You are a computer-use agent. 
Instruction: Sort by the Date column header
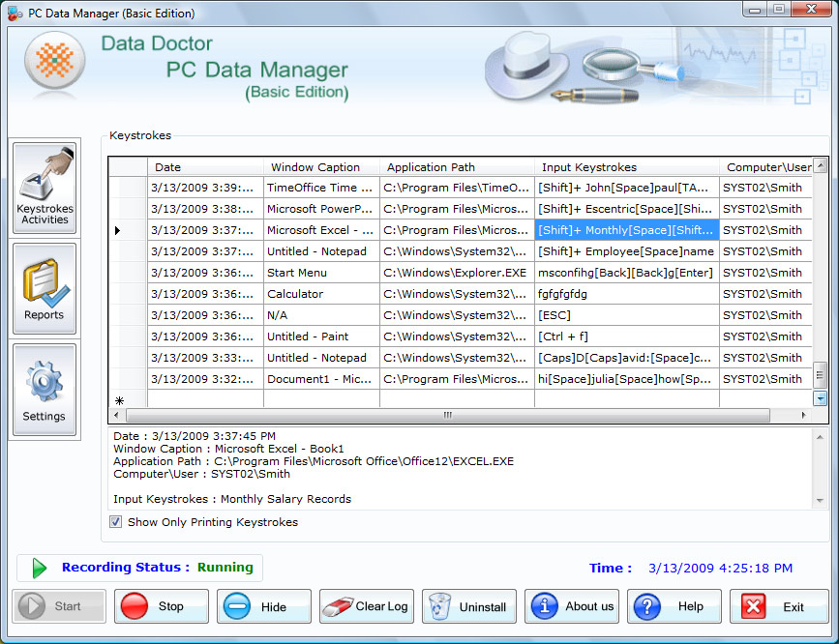[x=205, y=166]
